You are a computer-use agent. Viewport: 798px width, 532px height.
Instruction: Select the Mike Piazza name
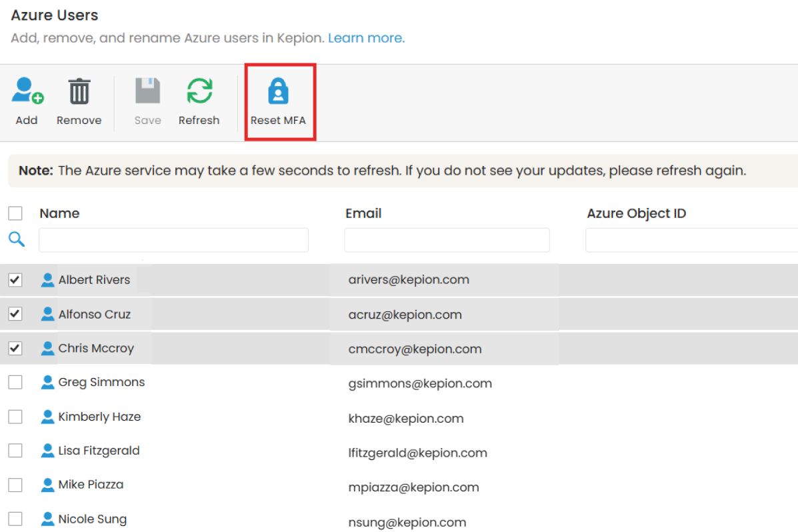pyautogui.click(x=91, y=485)
